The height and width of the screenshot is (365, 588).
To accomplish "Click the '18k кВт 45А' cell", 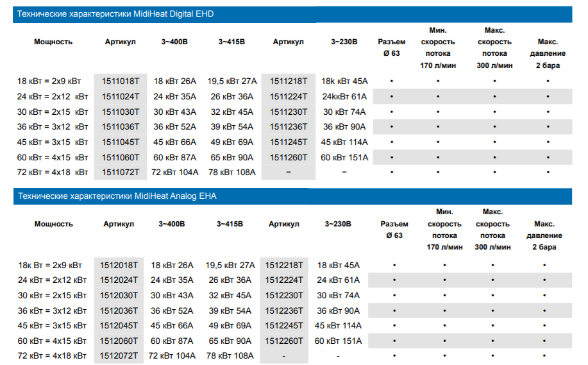I will (345, 81).
